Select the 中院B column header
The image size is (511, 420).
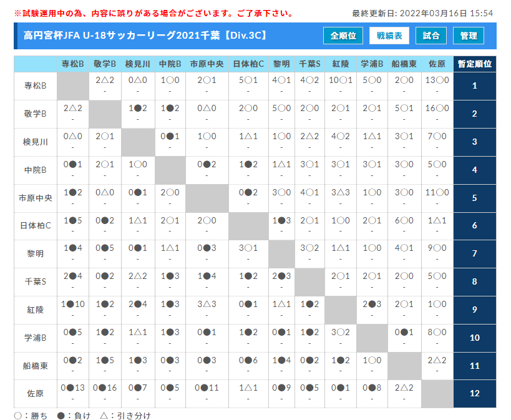pos(170,64)
